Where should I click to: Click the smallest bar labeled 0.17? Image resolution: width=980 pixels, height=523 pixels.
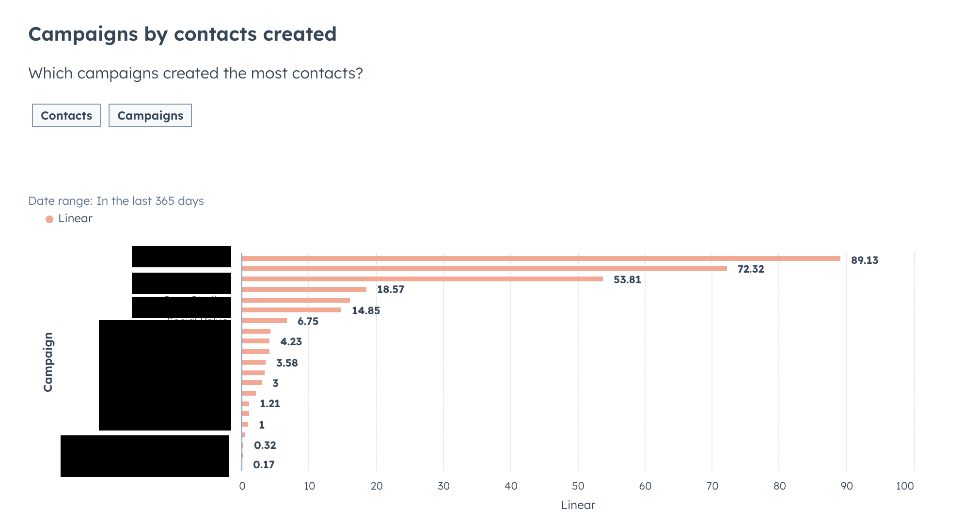coord(242,455)
